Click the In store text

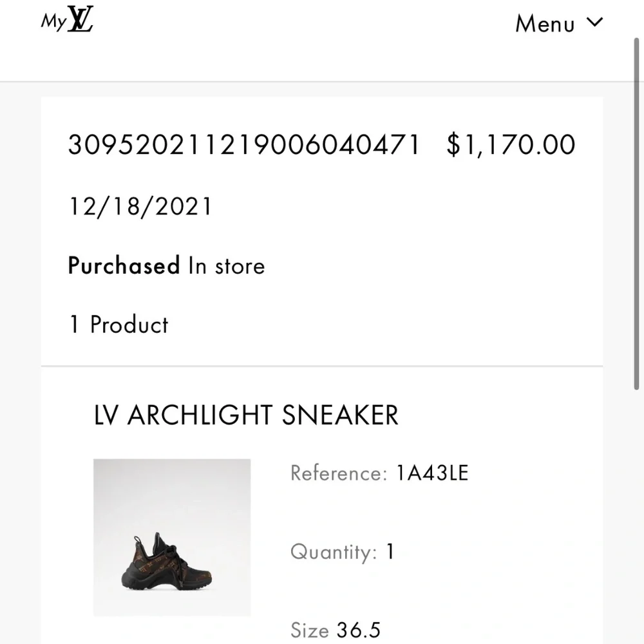click(226, 266)
